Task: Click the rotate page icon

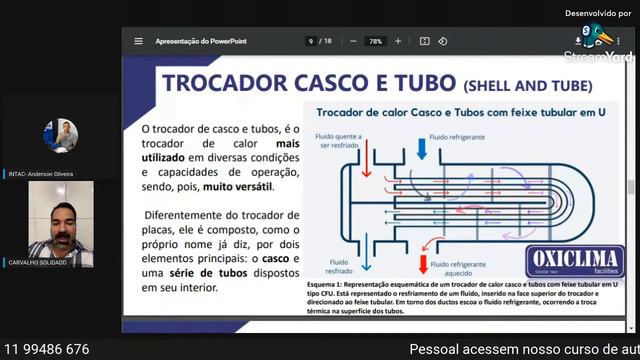Action: pyautogui.click(x=443, y=41)
